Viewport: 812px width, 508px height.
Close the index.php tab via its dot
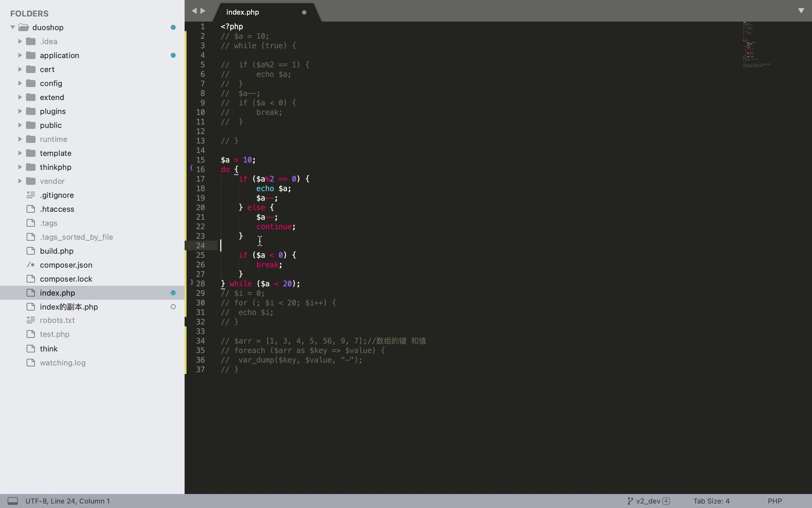pyautogui.click(x=304, y=12)
